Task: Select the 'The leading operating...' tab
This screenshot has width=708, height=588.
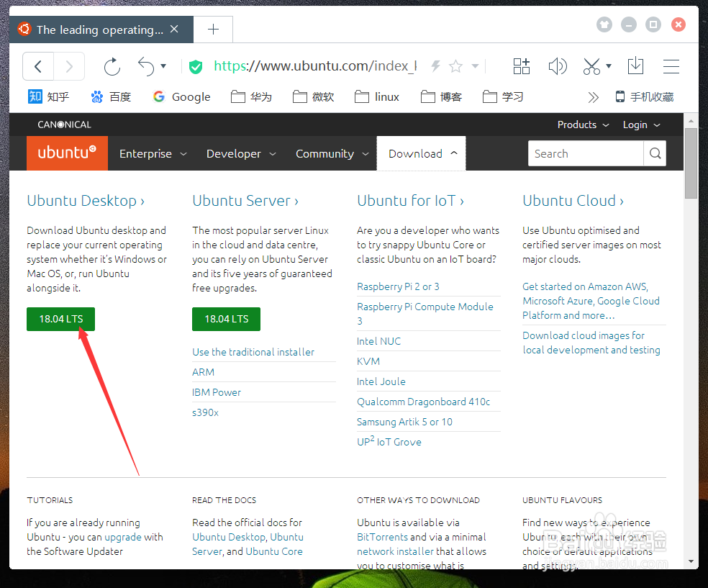Action: 100,30
